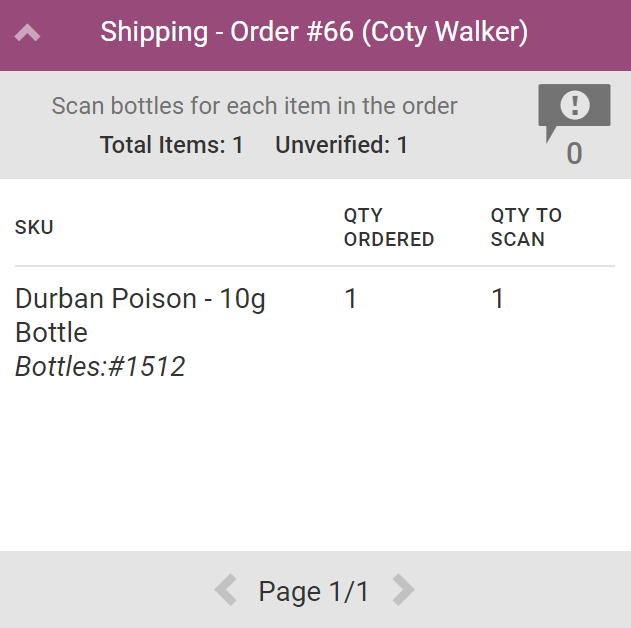Image resolution: width=631 pixels, height=628 pixels.
Task: Click the Coty Walker name in header
Action: [444, 33]
